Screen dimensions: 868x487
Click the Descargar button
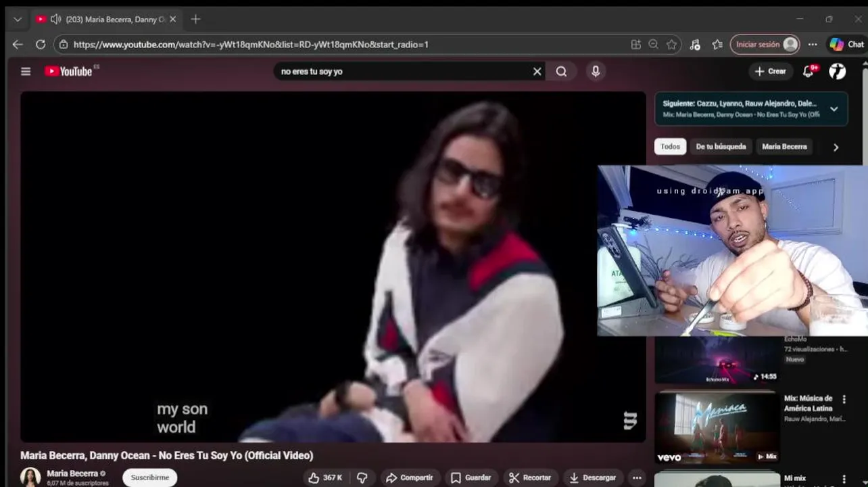592,478
